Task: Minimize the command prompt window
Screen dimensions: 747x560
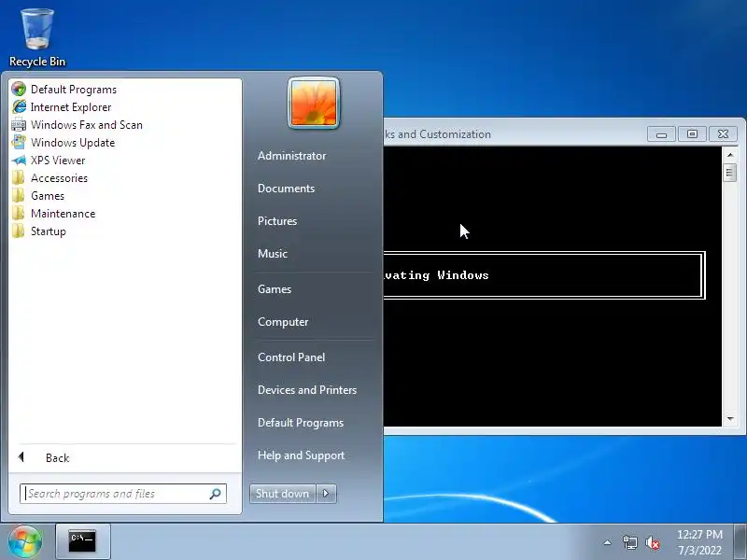Action: pos(661,134)
